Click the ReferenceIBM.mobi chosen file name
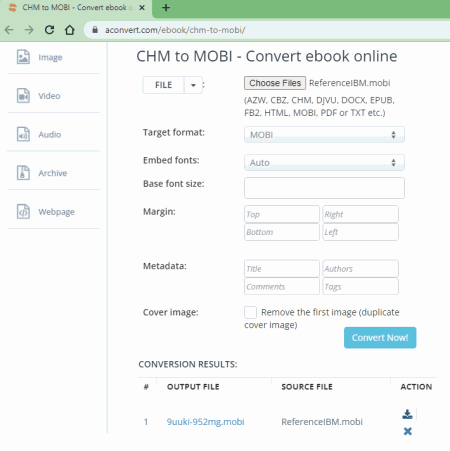 click(349, 83)
